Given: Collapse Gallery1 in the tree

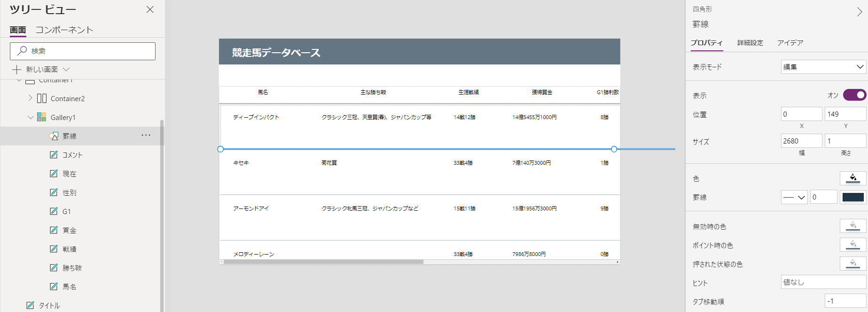Looking at the screenshot, I should [31, 117].
